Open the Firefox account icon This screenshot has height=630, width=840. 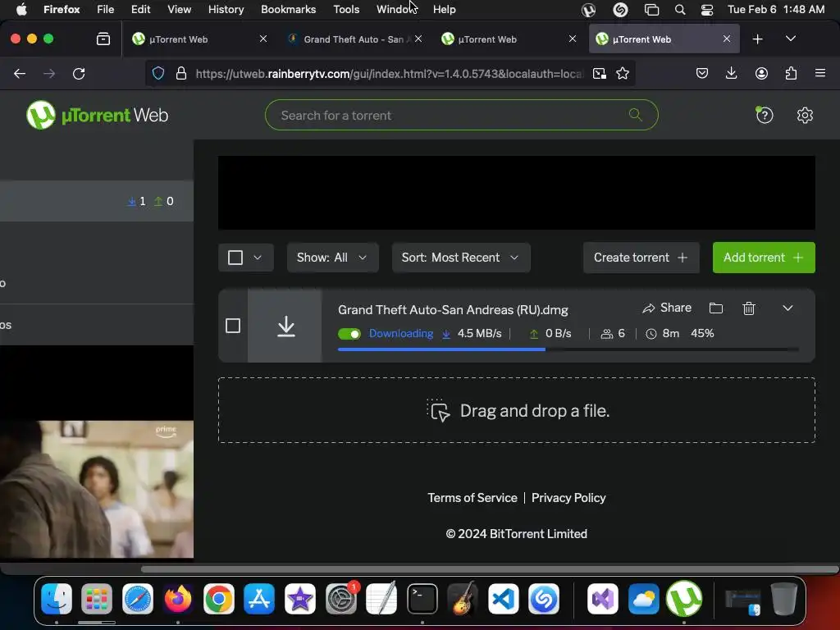(x=761, y=73)
